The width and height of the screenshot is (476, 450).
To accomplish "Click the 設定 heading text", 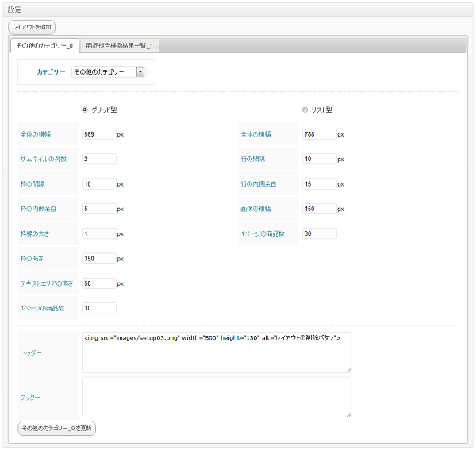I will coord(14,10).
